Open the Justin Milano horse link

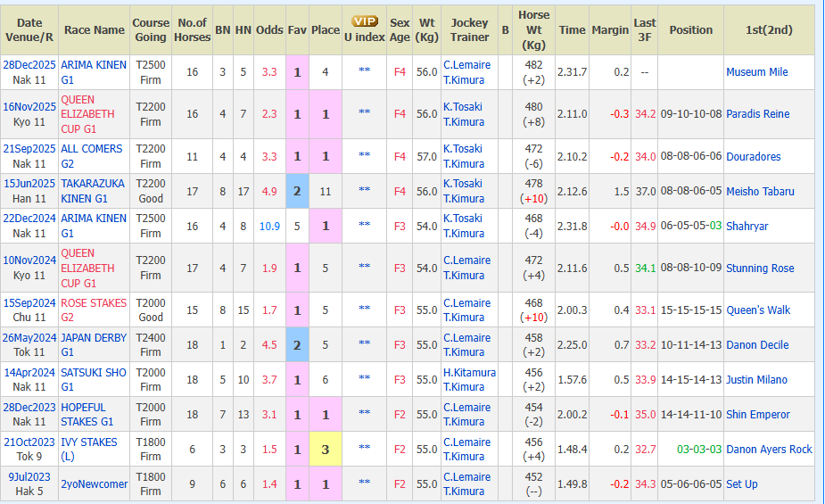pyautogui.click(x=756, y=380)
